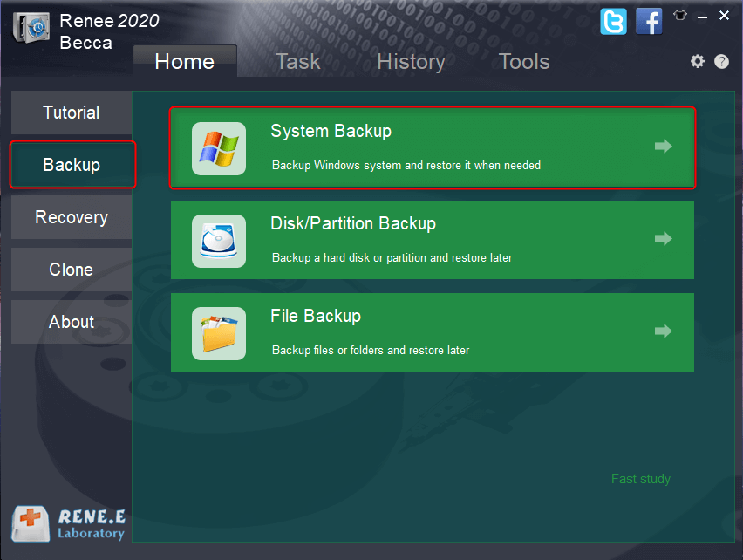The width and height of the screenshot is (743, 560).
Task: Click text 'Backup a hard disk or partition and restore later'
Action: point(392,257)
